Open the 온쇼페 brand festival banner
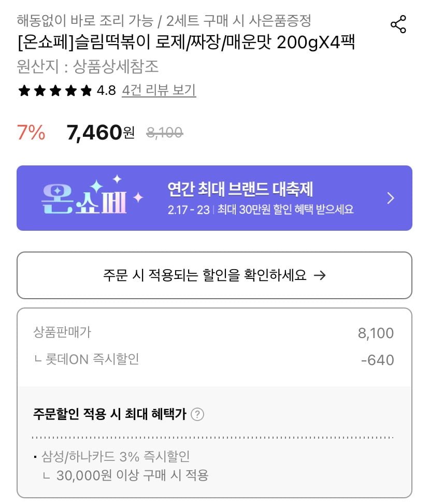429x504 pixels. (x=214, y=198)
